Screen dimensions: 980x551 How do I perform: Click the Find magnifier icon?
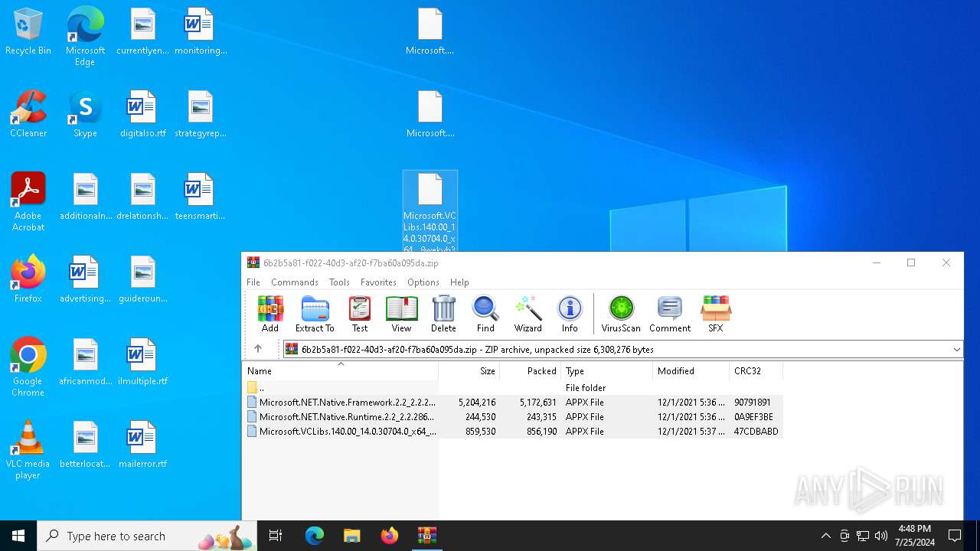pos(485,314)
